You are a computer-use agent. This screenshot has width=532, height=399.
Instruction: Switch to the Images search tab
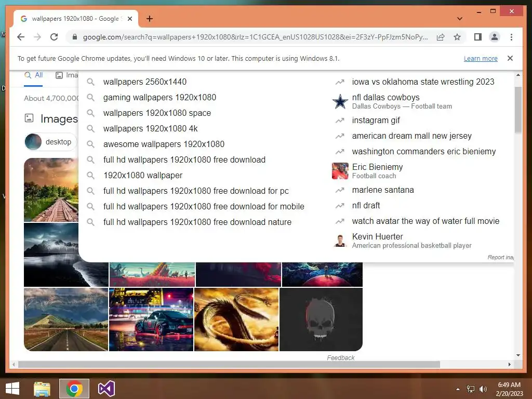coord(67,75)
